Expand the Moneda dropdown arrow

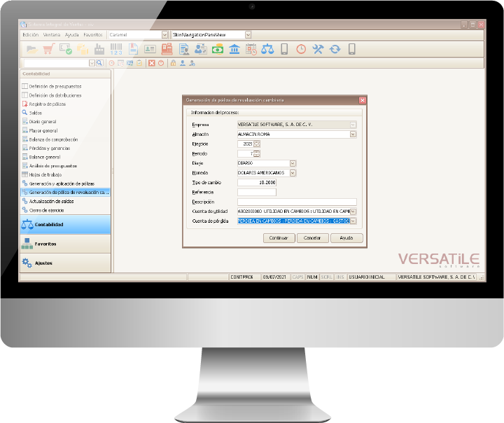[293, 173]
